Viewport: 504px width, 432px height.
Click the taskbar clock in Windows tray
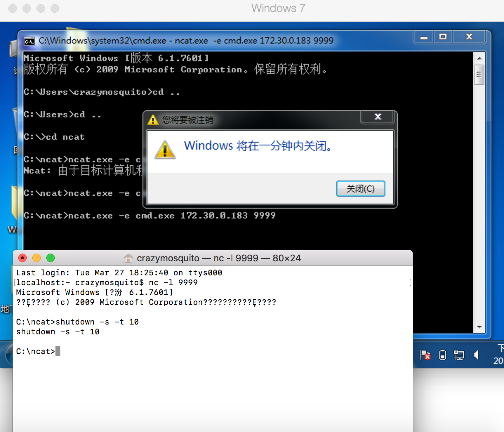point(499,354)
